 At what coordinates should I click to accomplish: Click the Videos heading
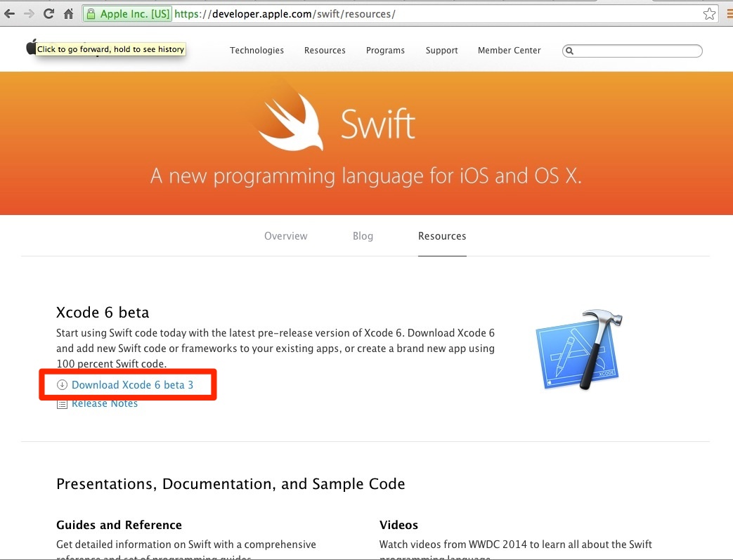[x=398, y=525]
